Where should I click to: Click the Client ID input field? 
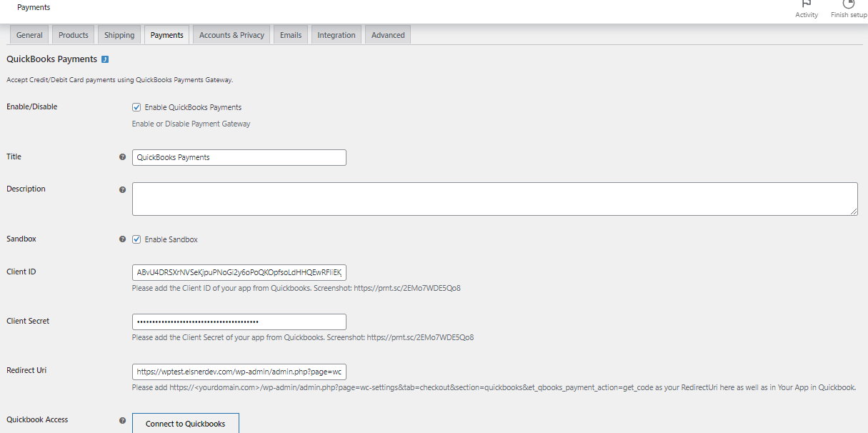pos(239,272)
